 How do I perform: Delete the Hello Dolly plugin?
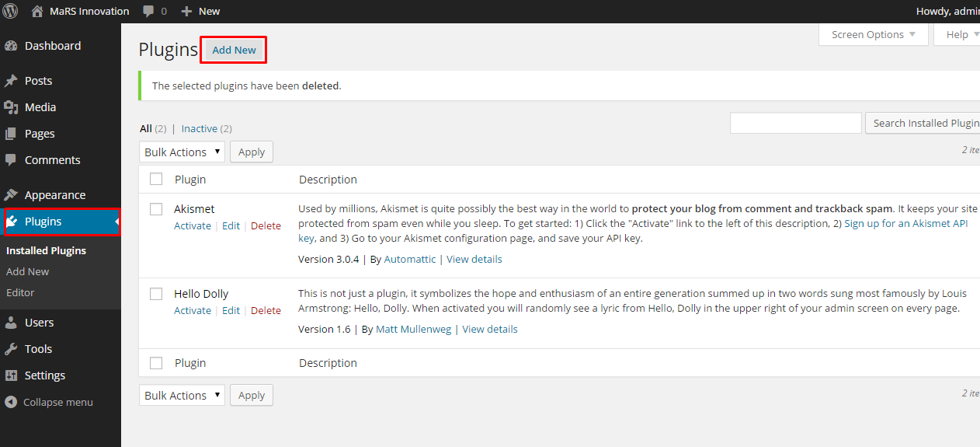[x=266, y=310]
